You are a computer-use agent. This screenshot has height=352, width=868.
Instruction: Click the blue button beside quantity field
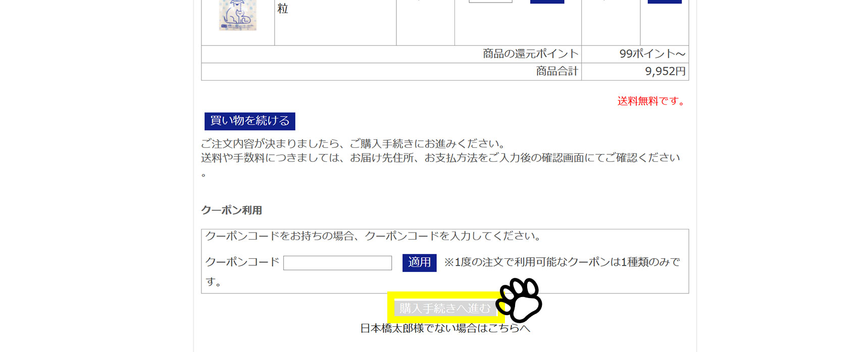(547, 2)
